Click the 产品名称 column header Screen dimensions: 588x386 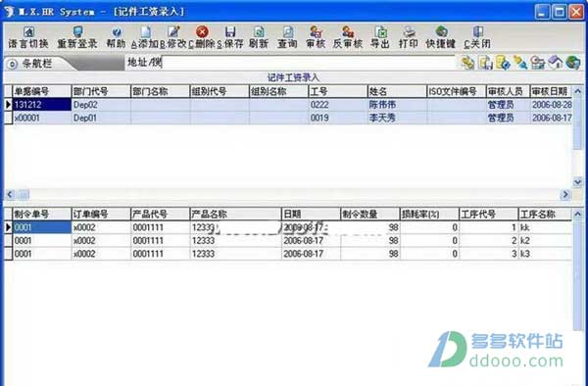235,215
